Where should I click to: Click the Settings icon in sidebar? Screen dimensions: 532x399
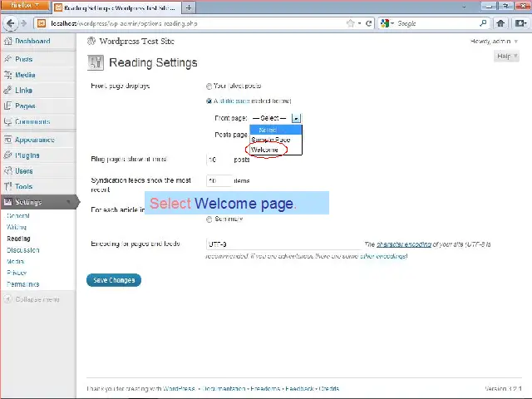[7, 202]
